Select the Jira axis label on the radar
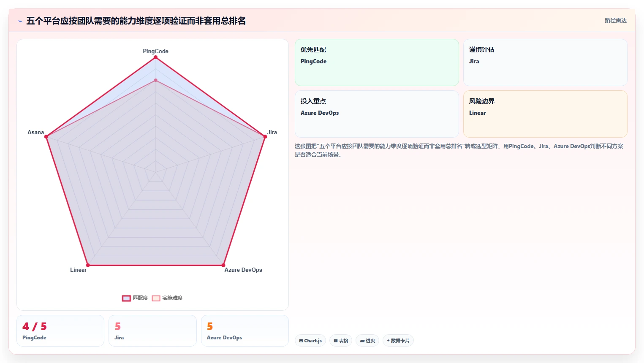644x363 pixels. pos(272,132)
